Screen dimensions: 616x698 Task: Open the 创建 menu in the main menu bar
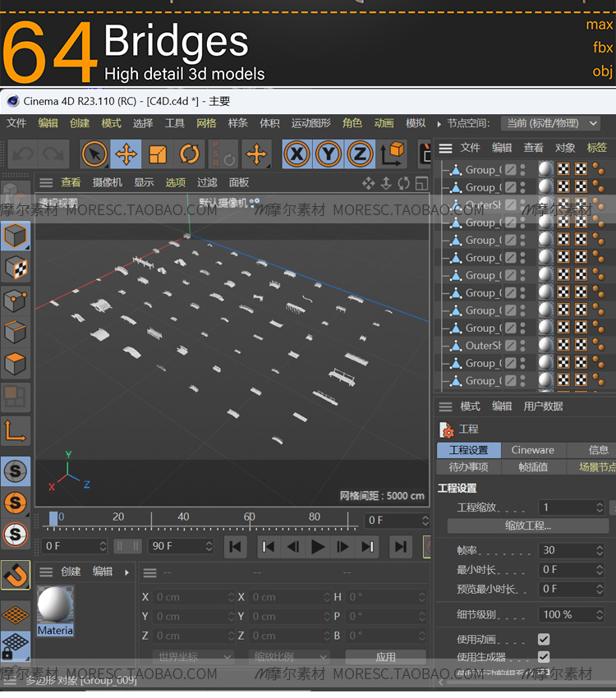[x=80, y=123]
